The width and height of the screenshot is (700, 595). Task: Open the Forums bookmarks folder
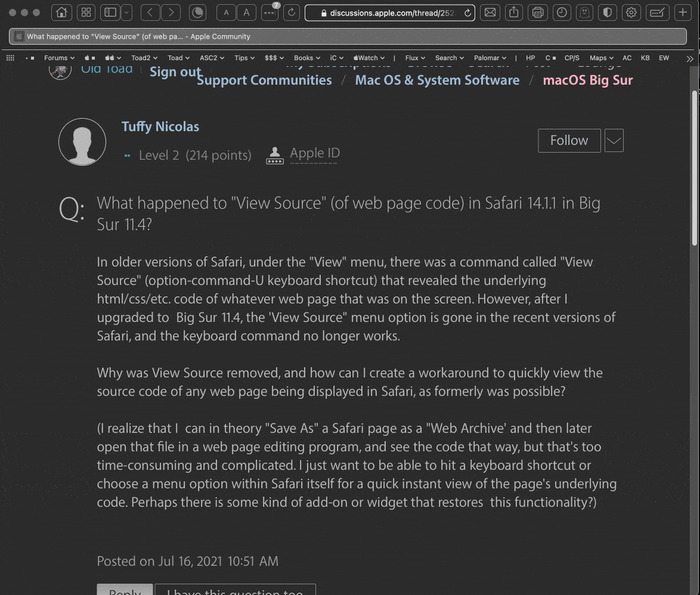tap(58, 58)
